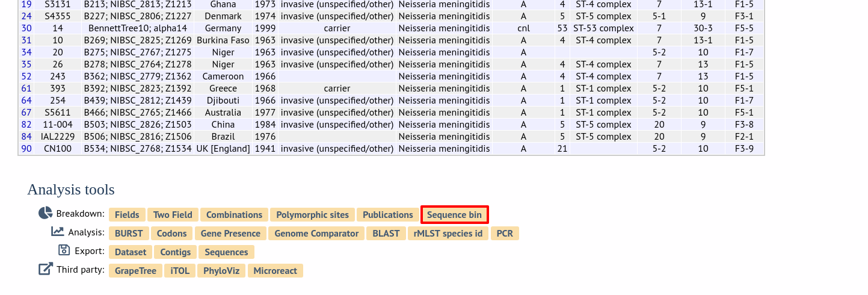
Task: Click the 'IAL2229' isolate cell
Action: (x=58, y=137)
